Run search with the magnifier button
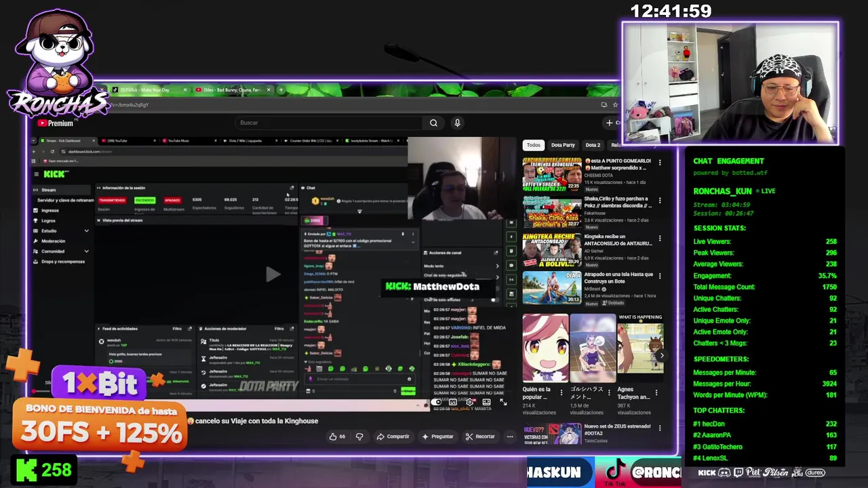This screenshot has height=488, width=868. point(433,123)
